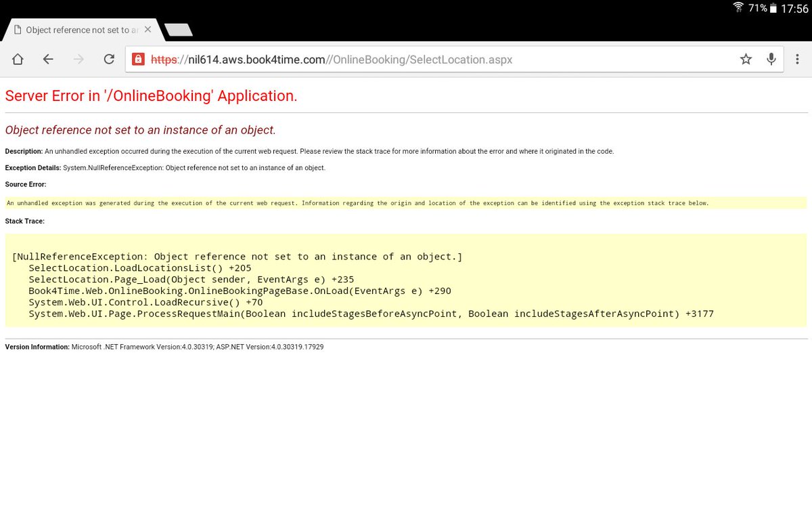Tap the Home icon in browser toolbar
Viewport: 812px width, 508px height.
point(18,60)
